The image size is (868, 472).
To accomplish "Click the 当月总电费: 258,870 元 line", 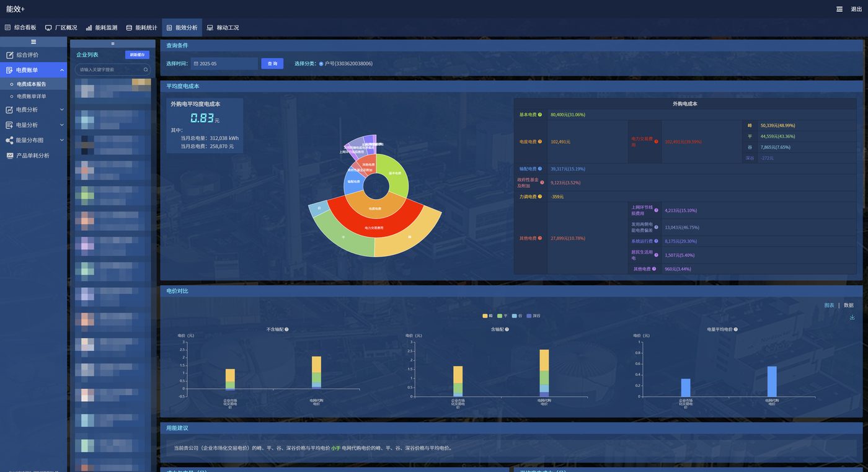I will tap(207, 146).
